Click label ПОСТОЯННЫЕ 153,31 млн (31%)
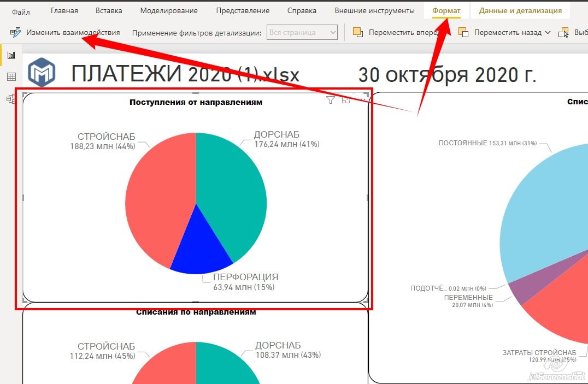This screenshot has width=588, height=384. coord(487,143)
